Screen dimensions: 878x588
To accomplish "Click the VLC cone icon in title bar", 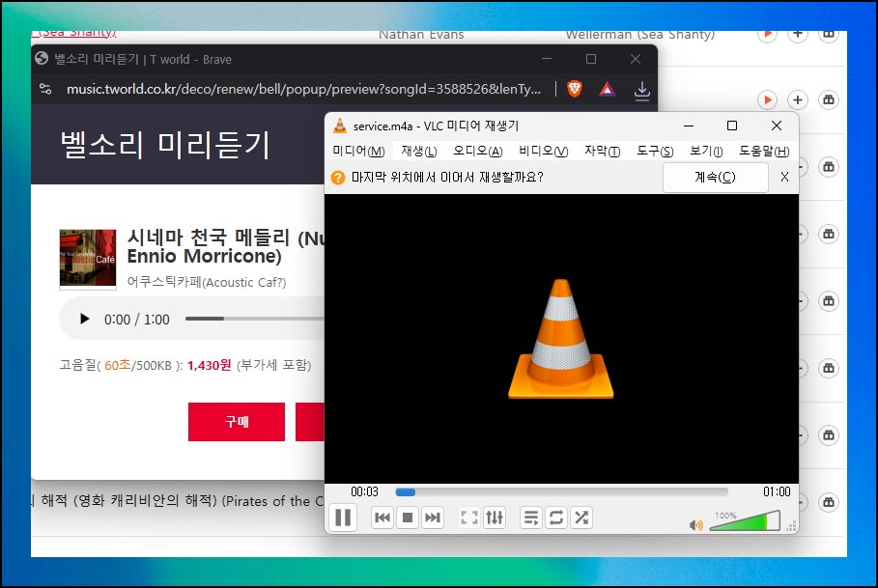I will 340,126.
